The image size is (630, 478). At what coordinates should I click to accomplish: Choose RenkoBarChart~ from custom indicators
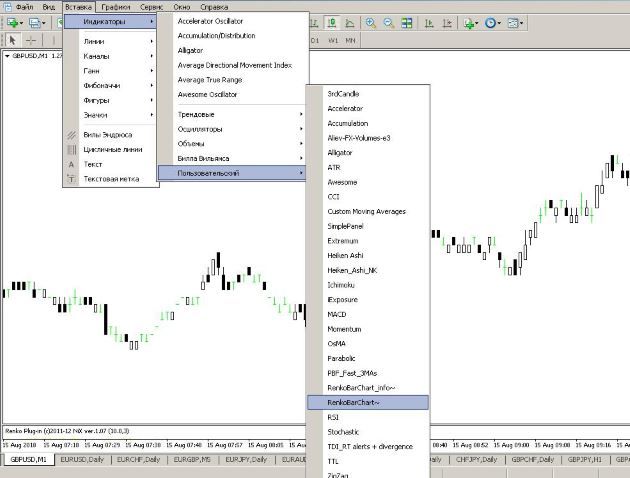[367, 402]
